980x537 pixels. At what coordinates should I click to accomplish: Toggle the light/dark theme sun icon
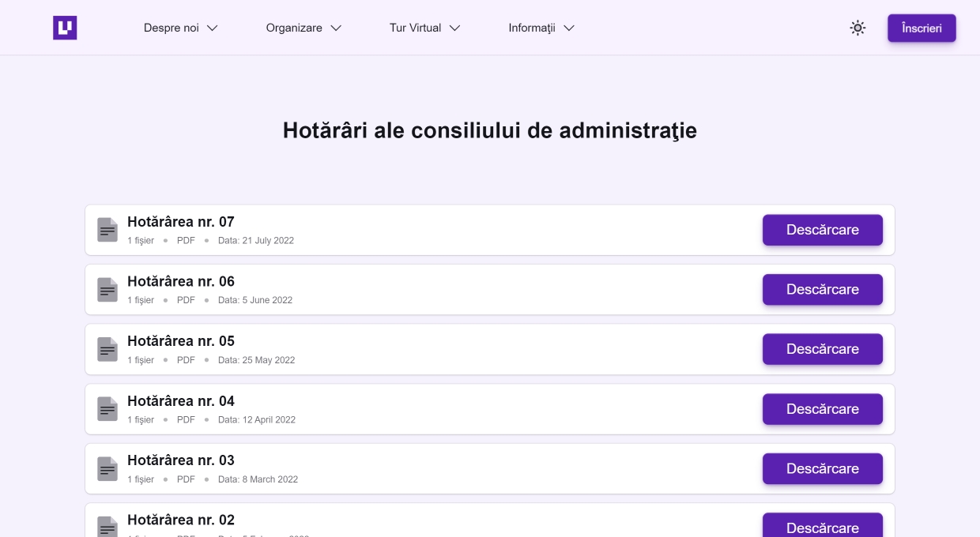click(857, 28)
